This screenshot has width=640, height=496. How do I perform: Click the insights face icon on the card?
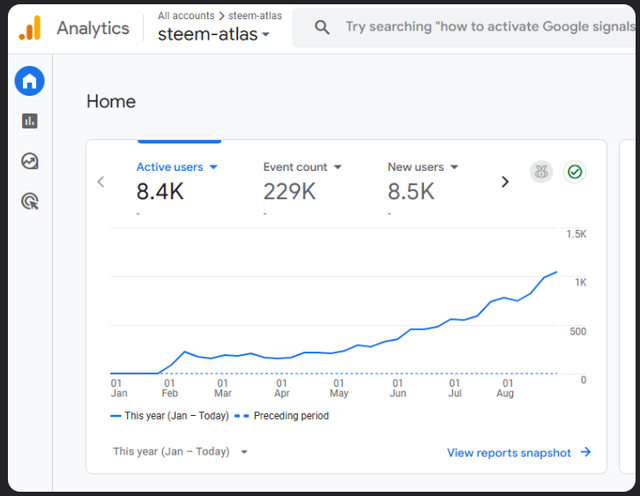(541, 172)
